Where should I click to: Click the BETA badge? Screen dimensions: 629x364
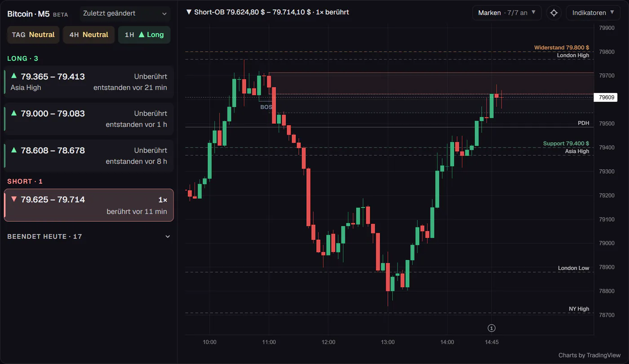tap(61, 15)
